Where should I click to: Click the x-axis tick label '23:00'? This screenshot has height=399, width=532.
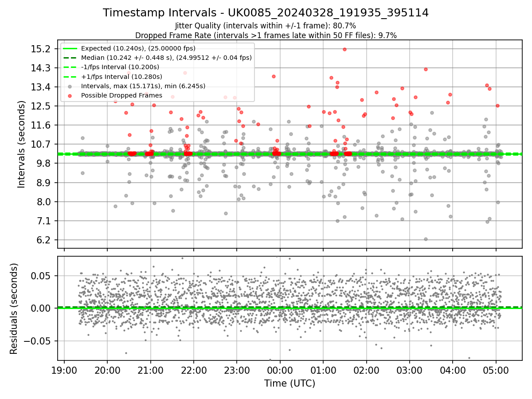[x=237, y=370]
